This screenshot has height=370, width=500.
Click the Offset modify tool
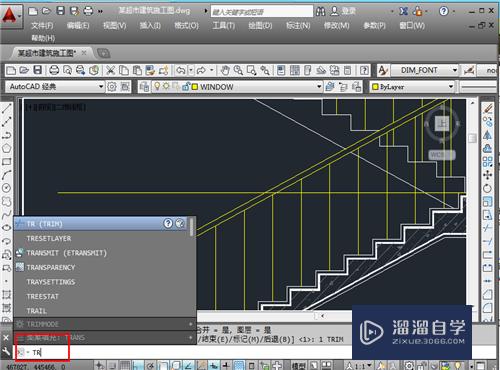488,148
